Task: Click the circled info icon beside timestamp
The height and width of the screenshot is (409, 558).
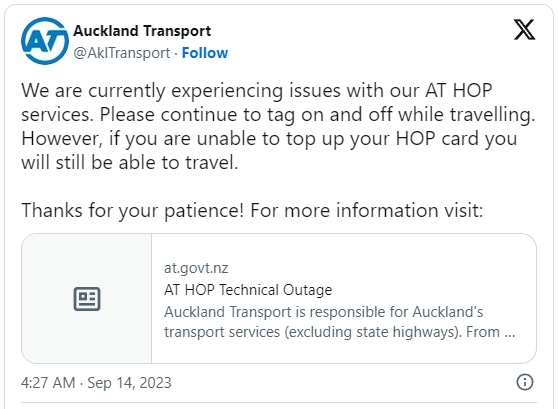Action: pyautogui.click(x=525, y=382)
